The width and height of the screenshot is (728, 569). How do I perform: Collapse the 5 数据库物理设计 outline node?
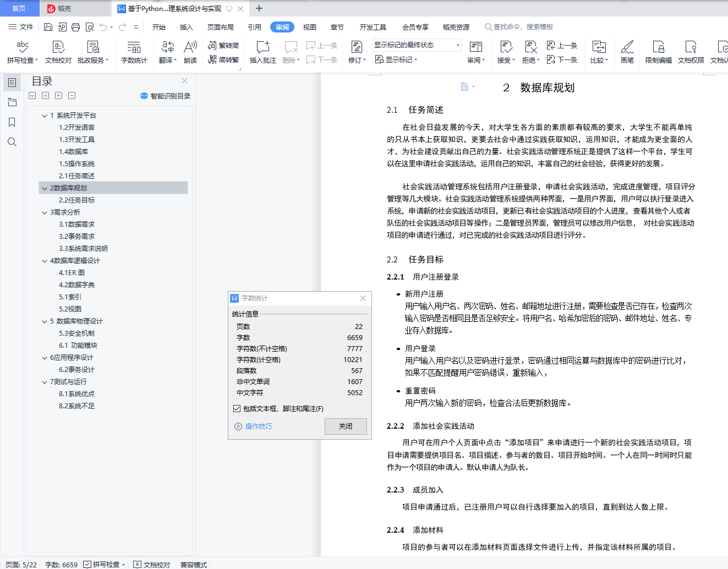tap(45, 321)
